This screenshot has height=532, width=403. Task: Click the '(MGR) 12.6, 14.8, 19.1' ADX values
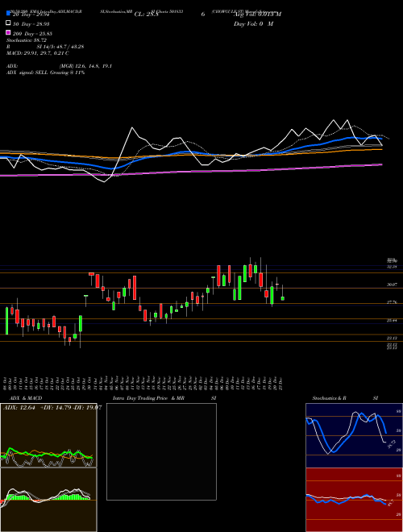coord(85,66)
